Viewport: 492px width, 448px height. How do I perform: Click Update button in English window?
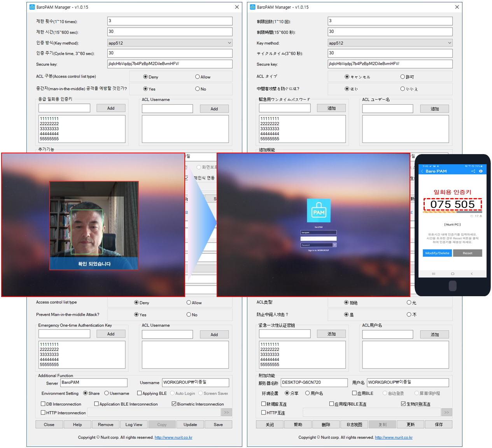pos(190,425)
